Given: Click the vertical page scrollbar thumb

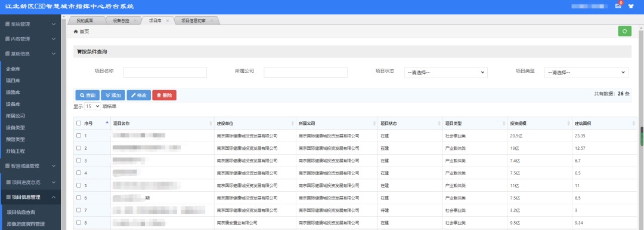Looking at the screenshot, I should pos(642,136).
